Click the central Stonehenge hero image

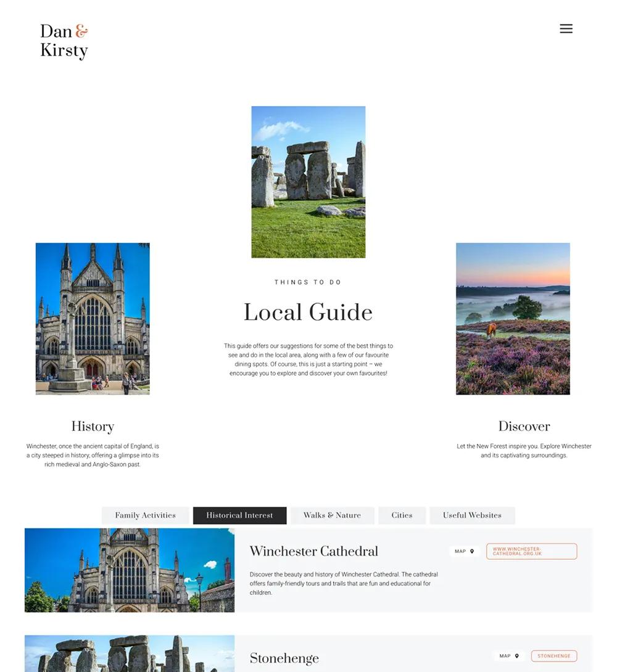pyautogui.click(x=308, y=181)
